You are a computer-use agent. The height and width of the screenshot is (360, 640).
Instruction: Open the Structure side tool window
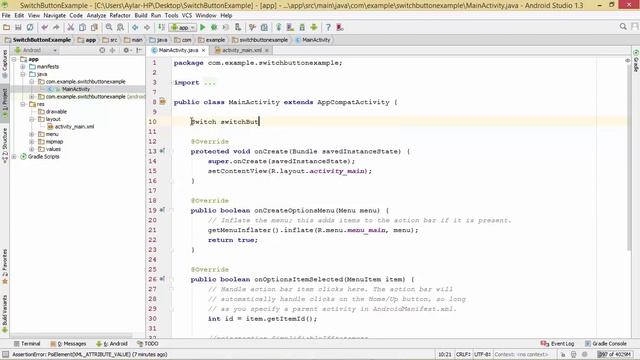point(4,145)
